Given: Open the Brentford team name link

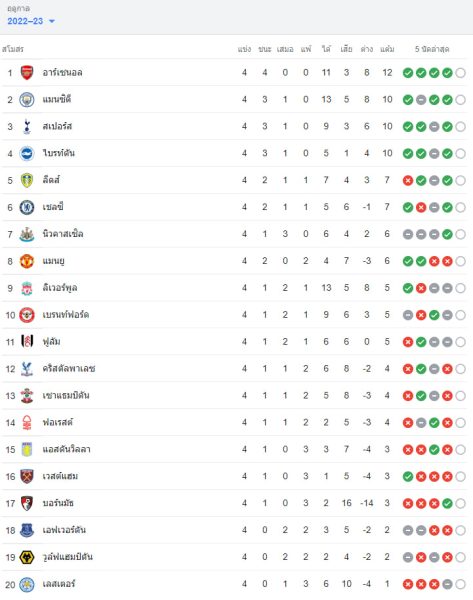Looking at the screenshot, I should pyautogui.click(x=66, y=315).
